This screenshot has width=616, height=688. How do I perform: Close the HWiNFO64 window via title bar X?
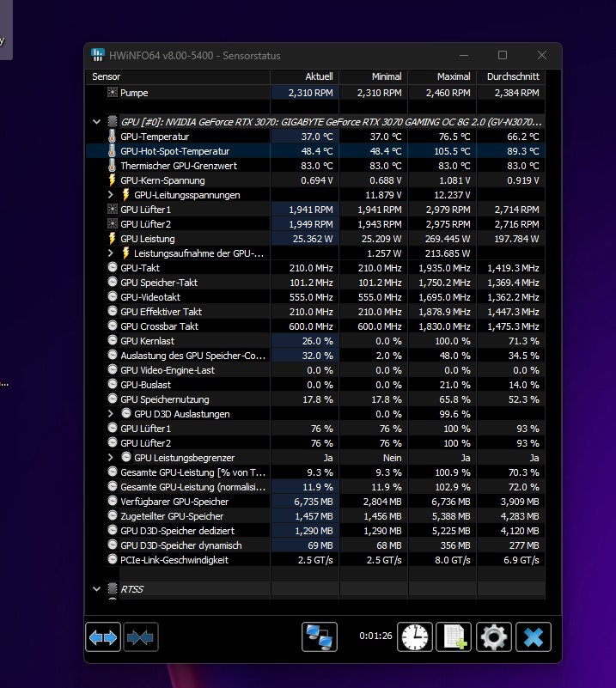coord(542,55)
